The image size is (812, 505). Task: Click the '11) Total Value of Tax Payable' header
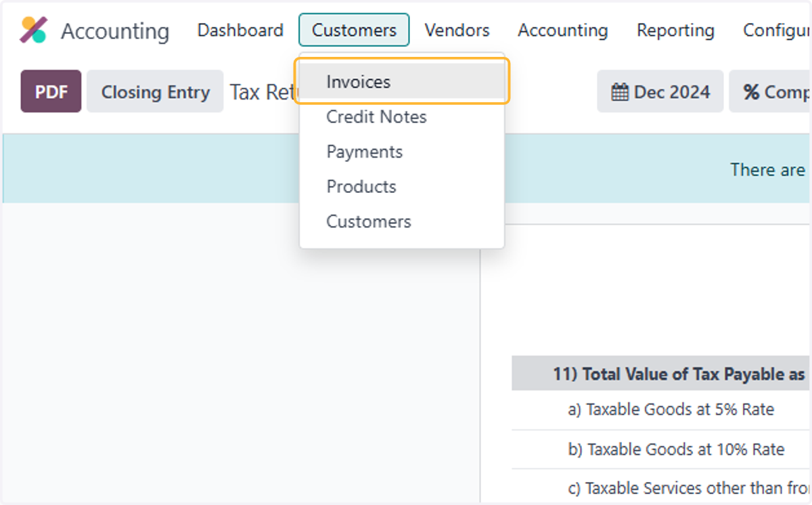pos(662,374)
